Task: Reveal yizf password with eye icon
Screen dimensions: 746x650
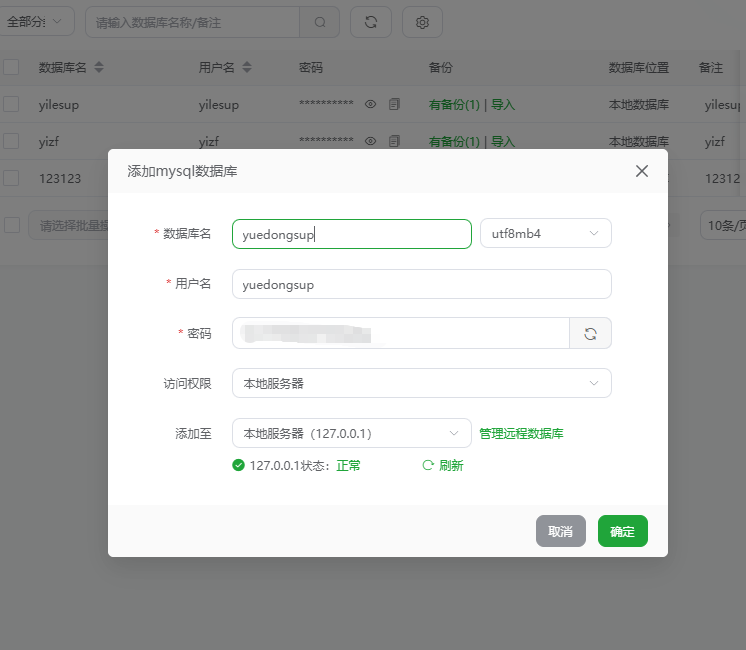Action: click(x=370, y=141)
